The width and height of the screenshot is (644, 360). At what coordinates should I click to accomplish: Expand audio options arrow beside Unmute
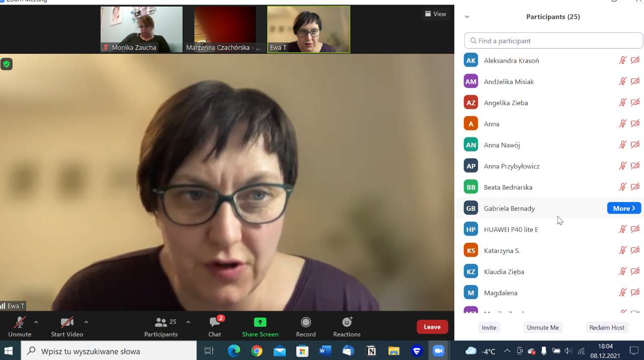(36, 322)
